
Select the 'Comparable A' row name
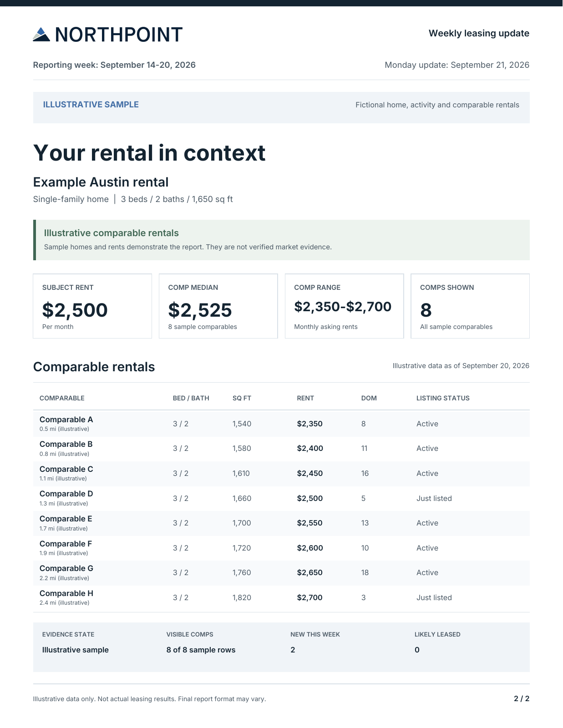66,420
